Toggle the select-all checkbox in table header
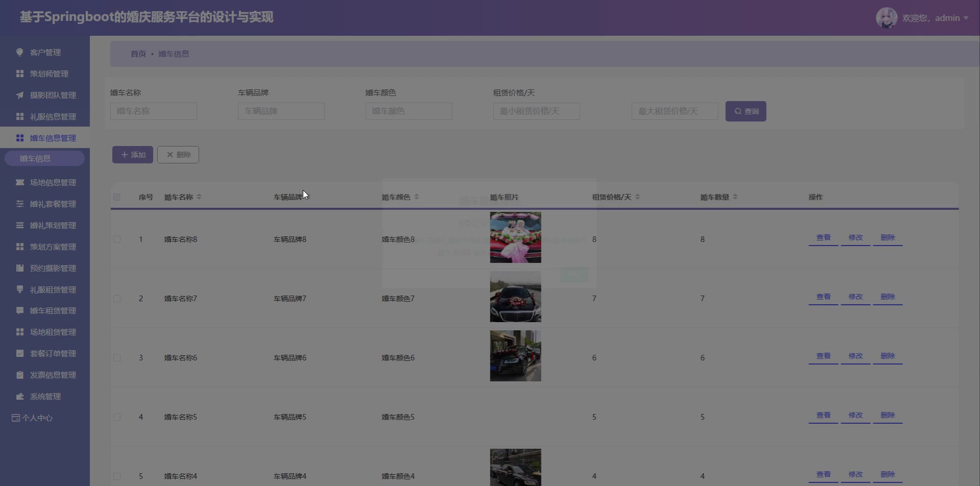Viewport: 980px width, 486px height. [x=117, y=197]
